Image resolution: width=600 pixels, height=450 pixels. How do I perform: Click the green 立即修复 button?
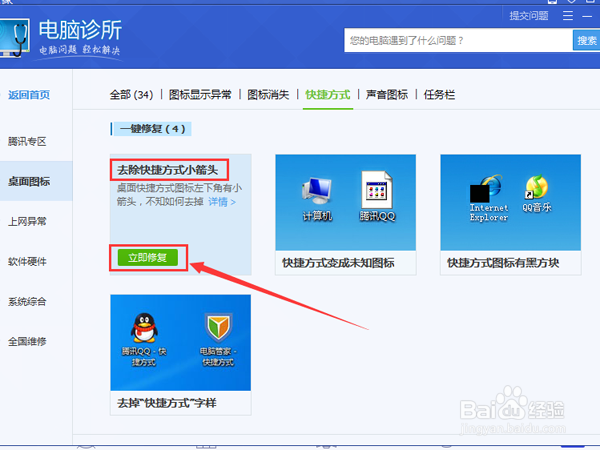(148, 258)
